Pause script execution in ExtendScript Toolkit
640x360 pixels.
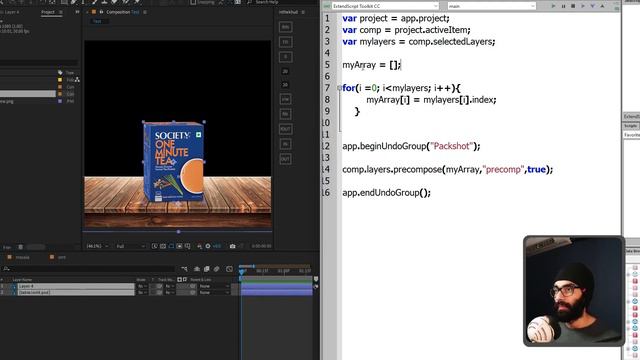coord(563,6)
